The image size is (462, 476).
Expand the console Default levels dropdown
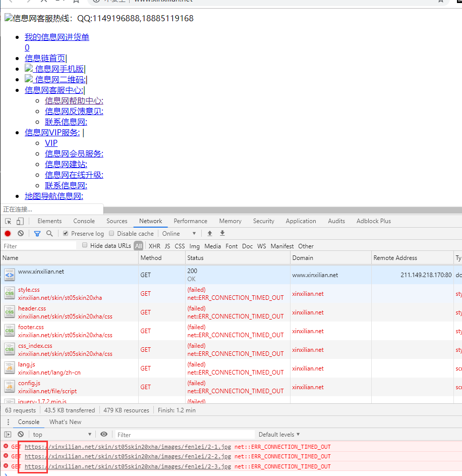pyautogui.click(x=279, y=435)
